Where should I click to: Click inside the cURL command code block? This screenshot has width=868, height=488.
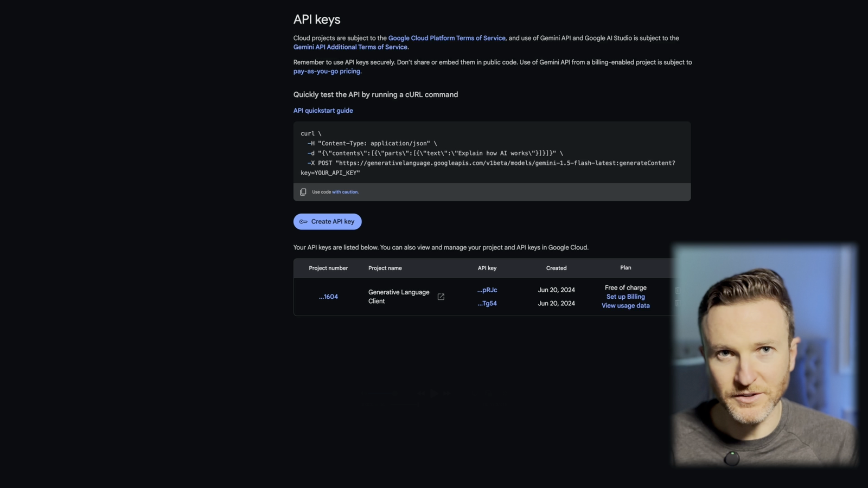488,153
